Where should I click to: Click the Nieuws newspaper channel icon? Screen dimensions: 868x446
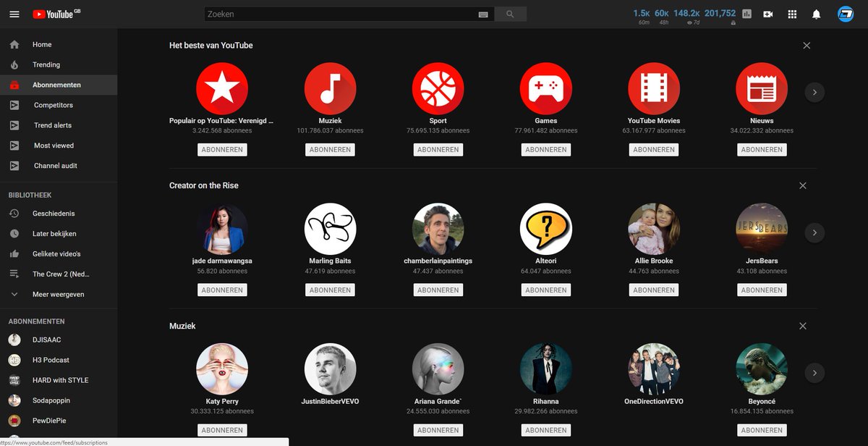coord(762,88)
